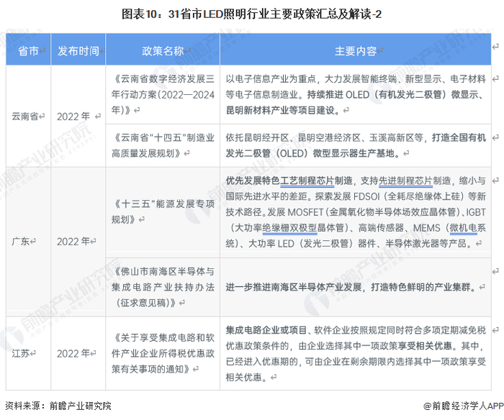Click the '江苏' province cell
504x420 pixels.
click(x=28, y=354)
